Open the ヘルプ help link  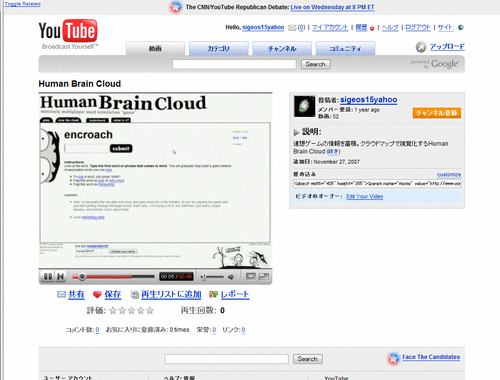[x=390, y=27]
